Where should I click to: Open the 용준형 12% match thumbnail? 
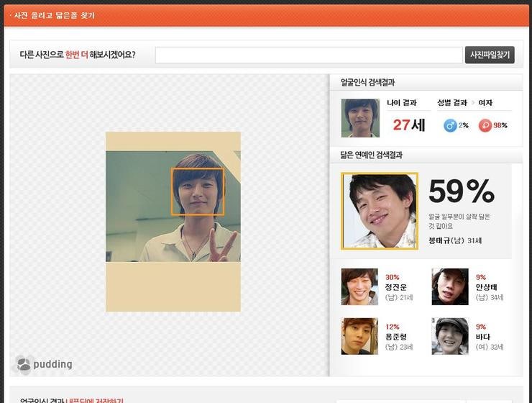click(x=359, y=336)
